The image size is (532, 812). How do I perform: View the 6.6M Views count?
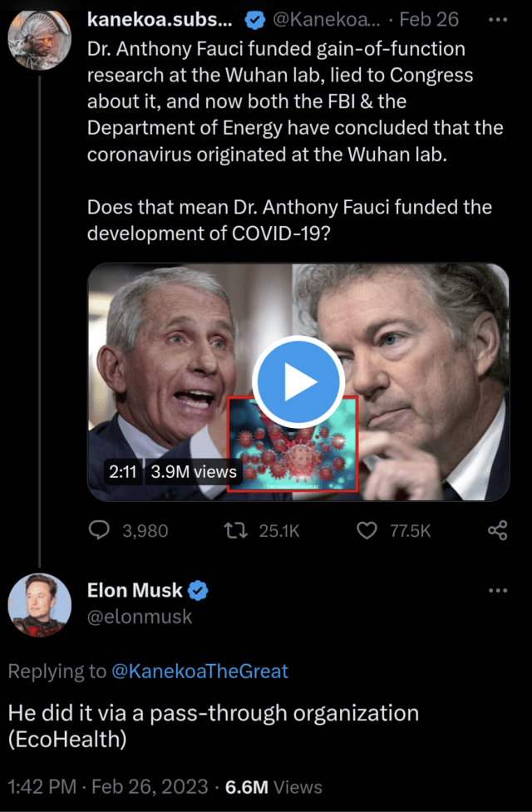(273, 787)
